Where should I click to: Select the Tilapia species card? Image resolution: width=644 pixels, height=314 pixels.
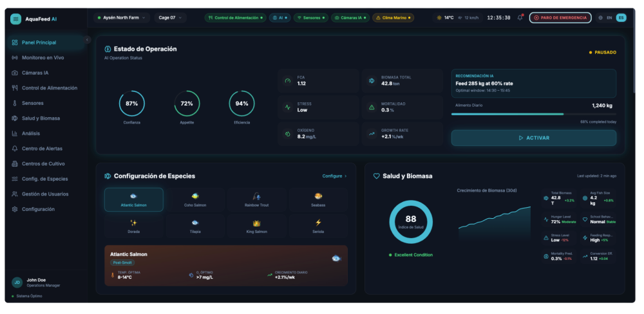coord(195,226)
